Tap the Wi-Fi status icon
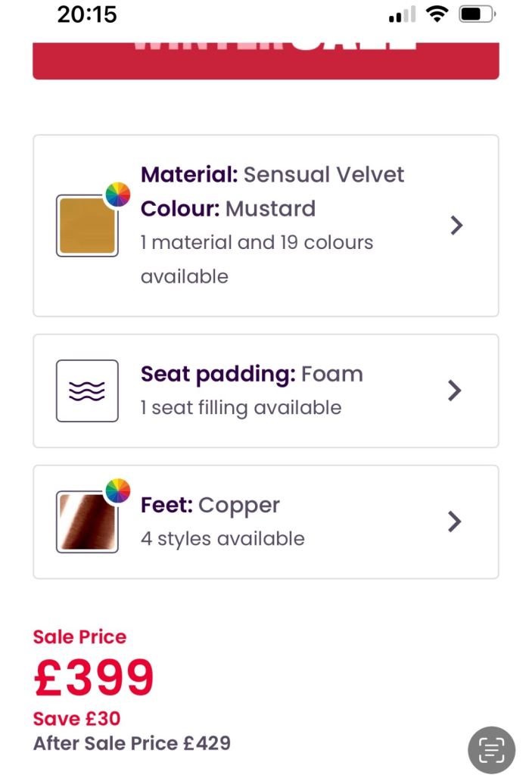This screenshot has height=775, width=532. 437,14
